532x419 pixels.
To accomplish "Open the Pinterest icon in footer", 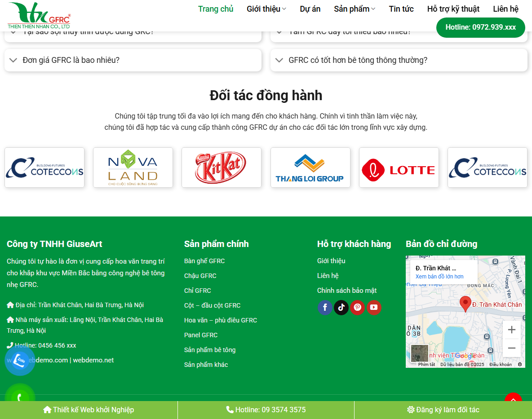I will (358, 308).
